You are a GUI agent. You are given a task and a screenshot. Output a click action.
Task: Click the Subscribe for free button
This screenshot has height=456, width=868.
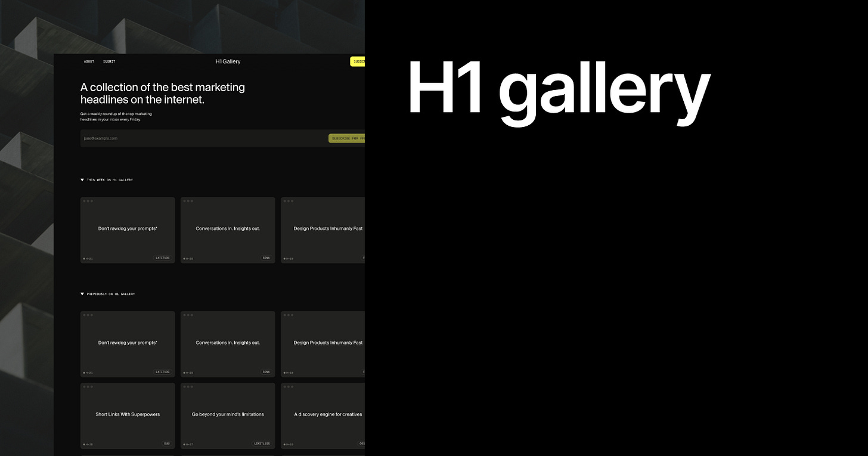[x=347, y=138]
